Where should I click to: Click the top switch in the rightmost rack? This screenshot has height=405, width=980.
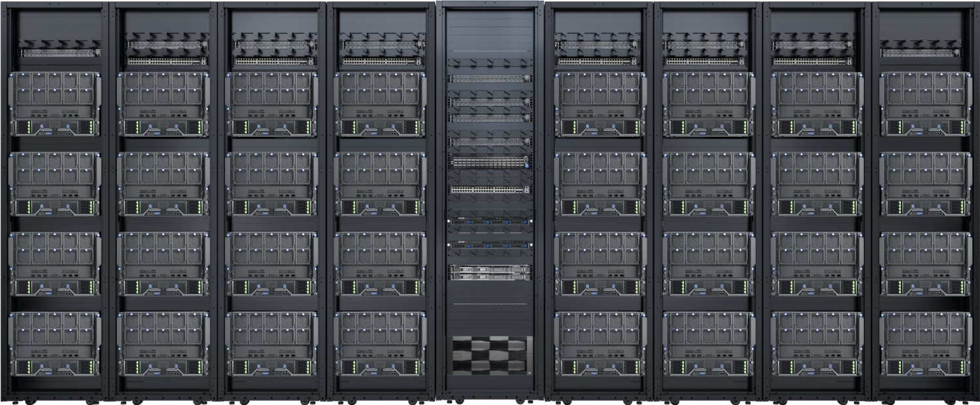(921, 52)
